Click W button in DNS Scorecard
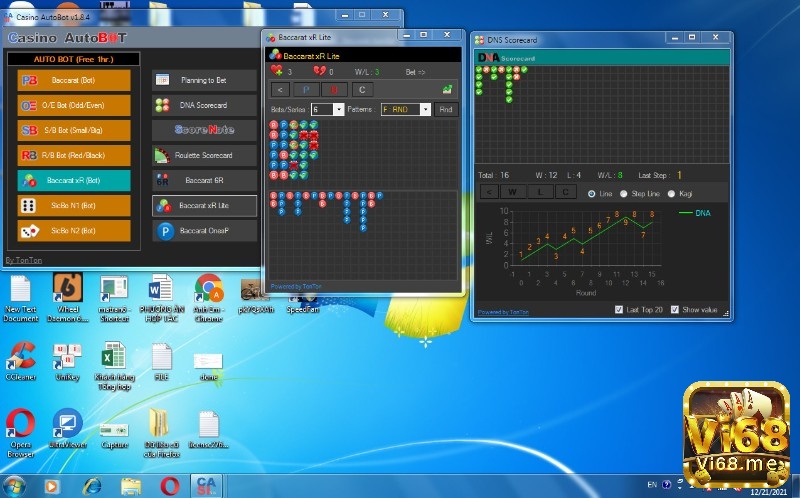The height and width of the screenshot is (498, 800). 512,192
